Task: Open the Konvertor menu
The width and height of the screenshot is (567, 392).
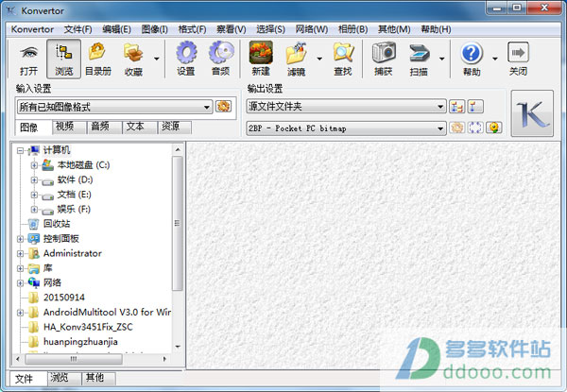Action: pyautogui.click(x=32, y=29)
